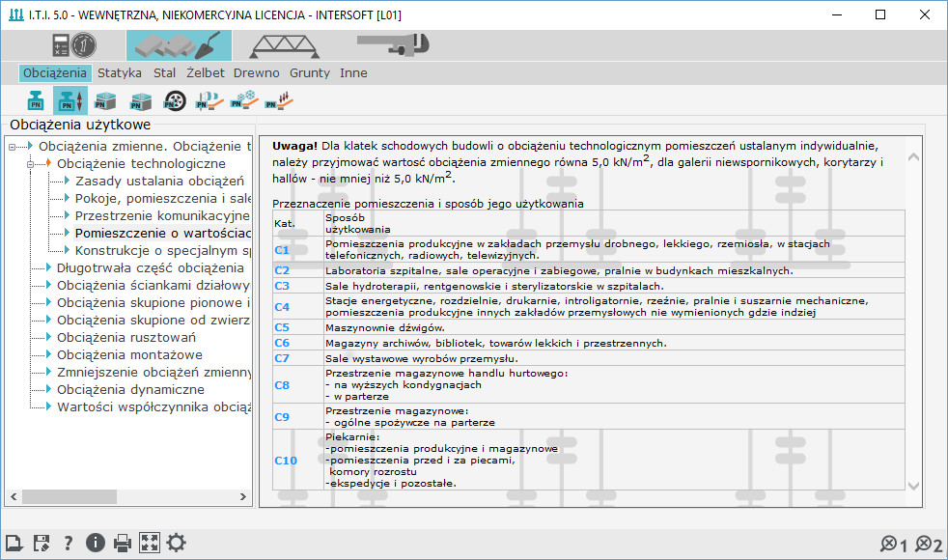
Task: Select Obciążenie technologiczne tree item
Action: coord(141,164)
